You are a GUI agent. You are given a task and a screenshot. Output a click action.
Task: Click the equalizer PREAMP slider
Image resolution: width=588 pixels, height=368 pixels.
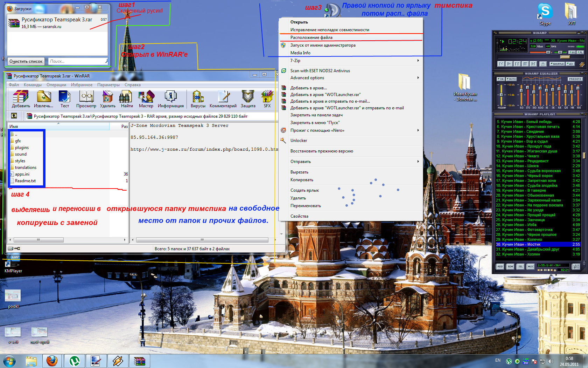point(501,95)
